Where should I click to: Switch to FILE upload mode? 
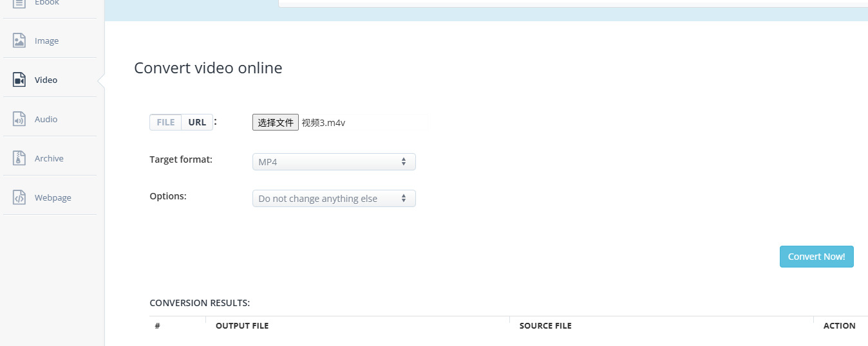click(x=165, y=122)
